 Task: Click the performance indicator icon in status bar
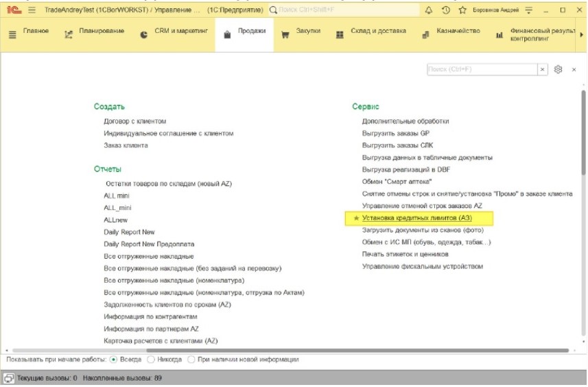[9, 378]
